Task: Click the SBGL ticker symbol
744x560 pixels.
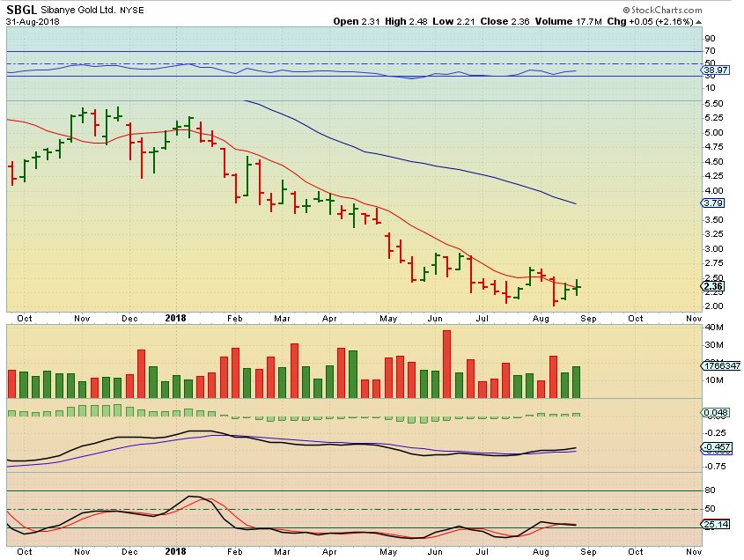Action: [21, 10]
